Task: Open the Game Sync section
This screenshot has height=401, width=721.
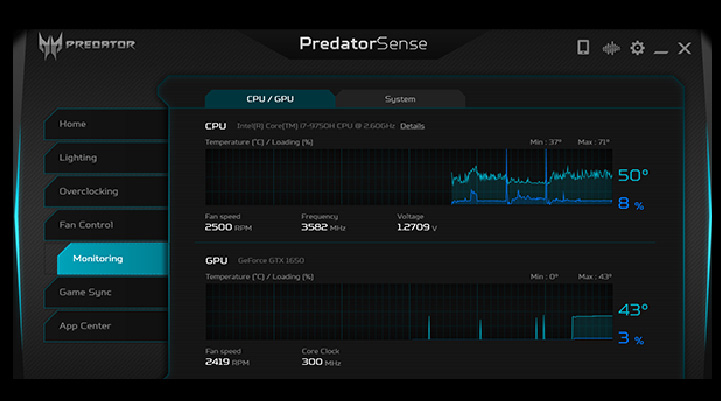Action: (x=105, y=292)
